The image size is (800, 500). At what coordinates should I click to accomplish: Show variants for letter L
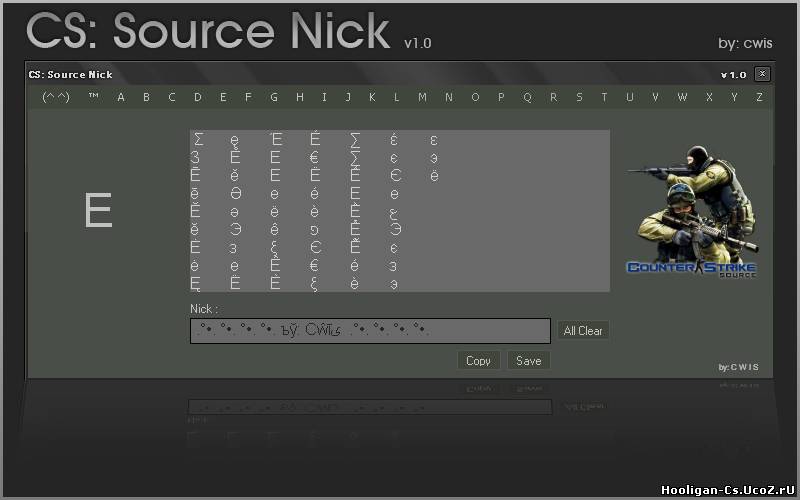point(396,97)
